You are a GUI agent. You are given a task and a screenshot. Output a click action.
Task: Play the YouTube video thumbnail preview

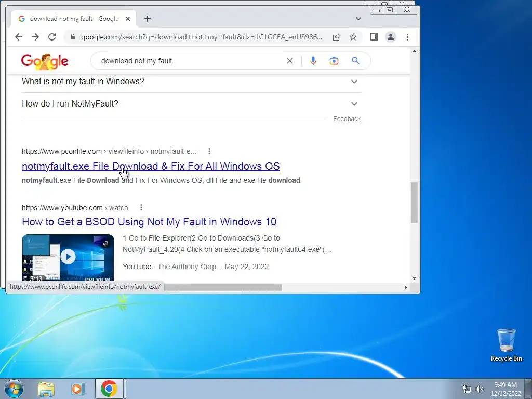(68, 257)
